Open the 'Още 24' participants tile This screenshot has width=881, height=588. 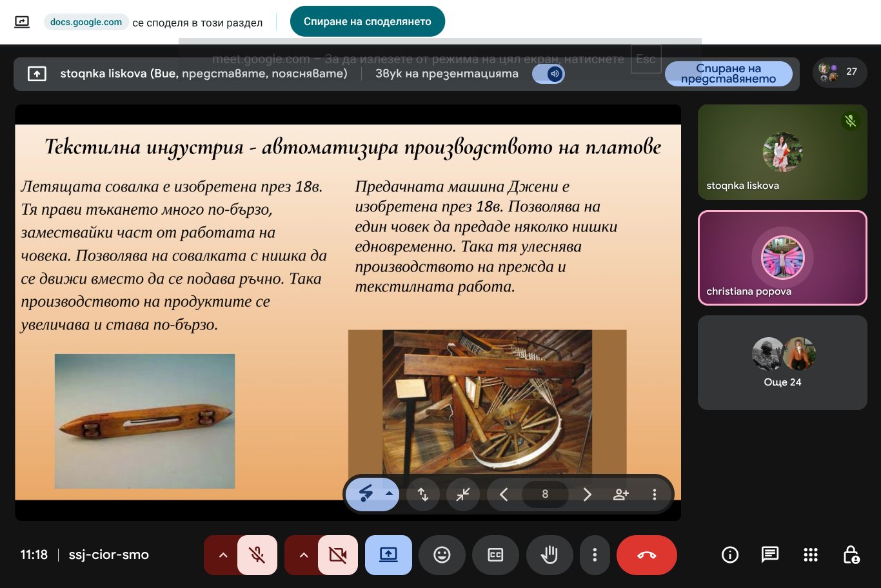point(782,362)
